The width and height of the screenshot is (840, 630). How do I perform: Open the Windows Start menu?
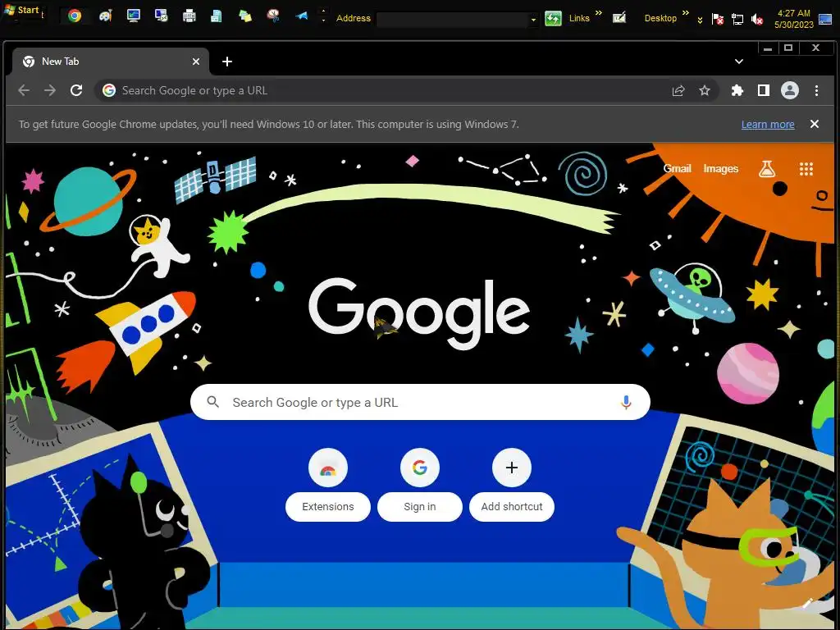[21, 10]
